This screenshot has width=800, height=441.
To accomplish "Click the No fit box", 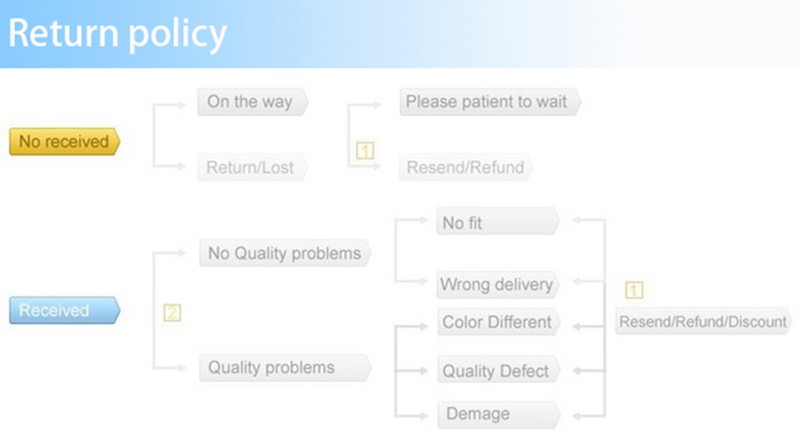I will [498, 222].
